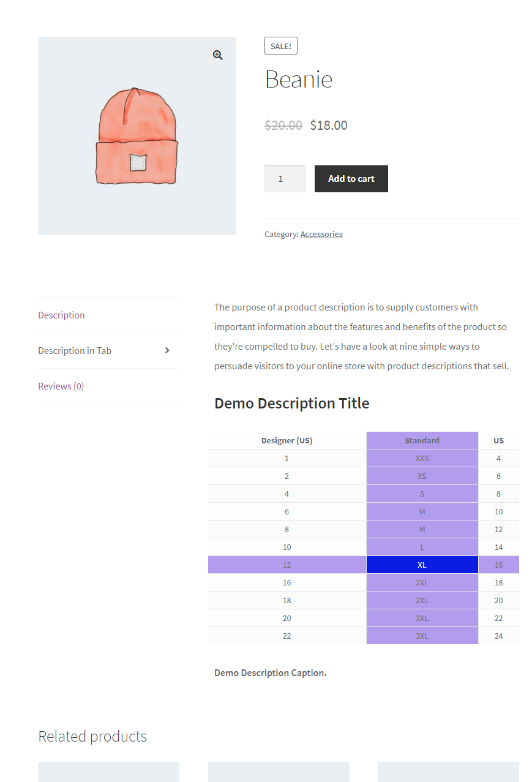Viewport: 532px width, 782px height.
Task: Switch to the Description in Tab tab
Action: tap(75, 350)
